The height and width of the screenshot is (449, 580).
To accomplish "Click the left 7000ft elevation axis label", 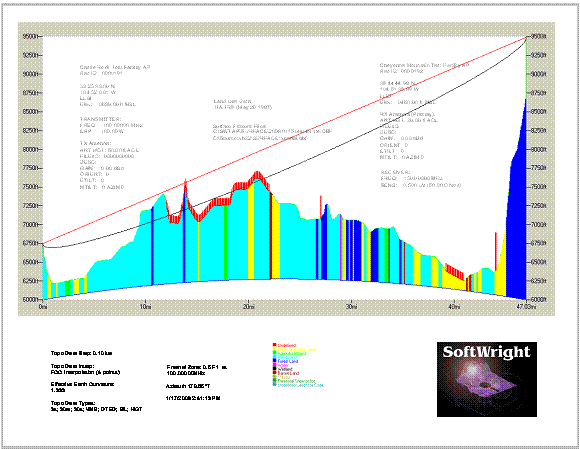I will [x=30, y=224].
